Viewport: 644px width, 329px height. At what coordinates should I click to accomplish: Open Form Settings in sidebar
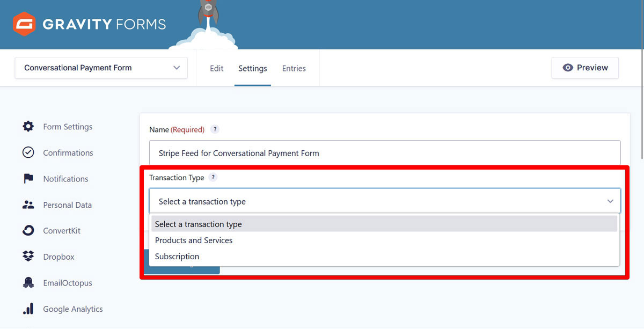(68, 127)
